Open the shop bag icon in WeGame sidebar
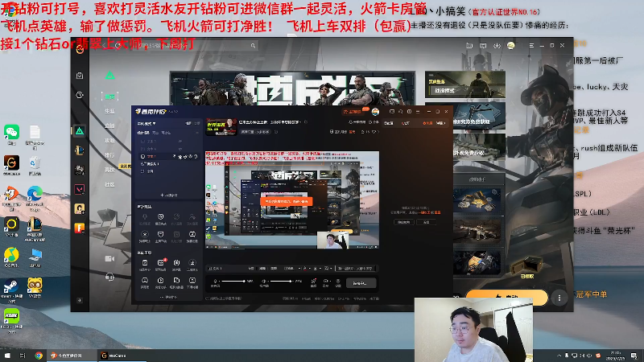644x362 pixels. point(80,76)
